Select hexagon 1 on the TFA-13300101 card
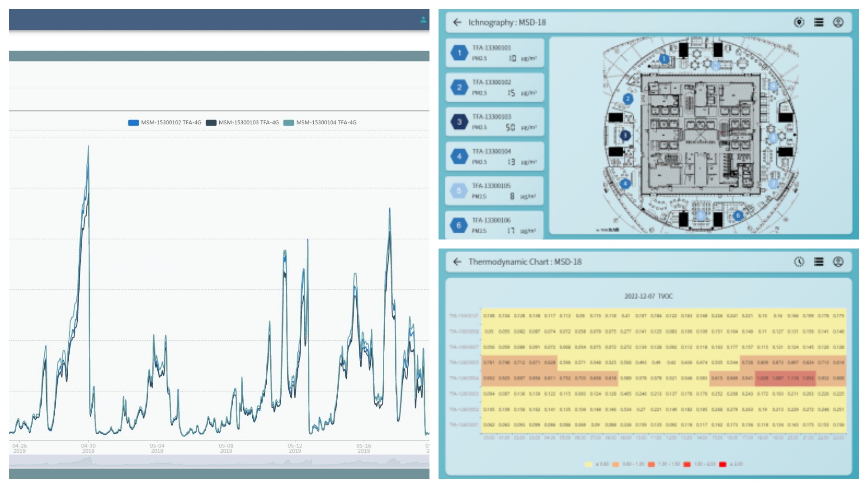Viewport: 868px width, 488px height. [459, 53]
